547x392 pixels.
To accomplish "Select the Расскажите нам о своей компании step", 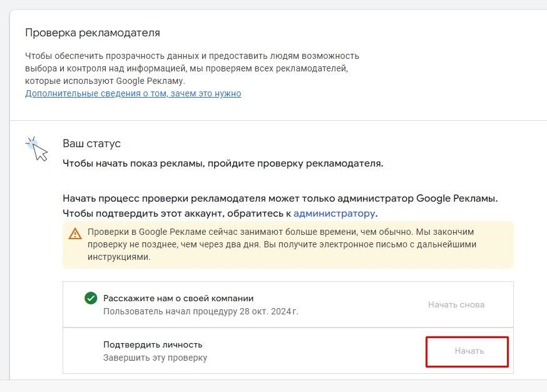I will tap(178, 298).
